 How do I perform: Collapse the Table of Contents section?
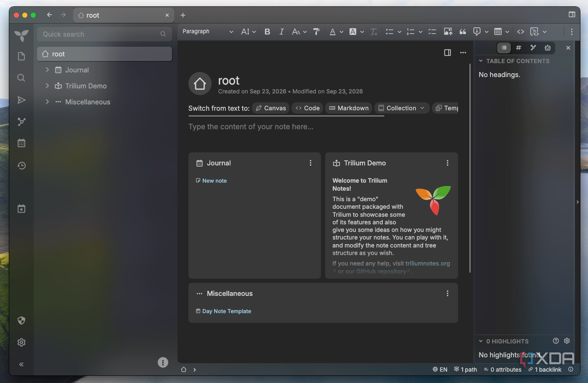click(x=481, y=61)
